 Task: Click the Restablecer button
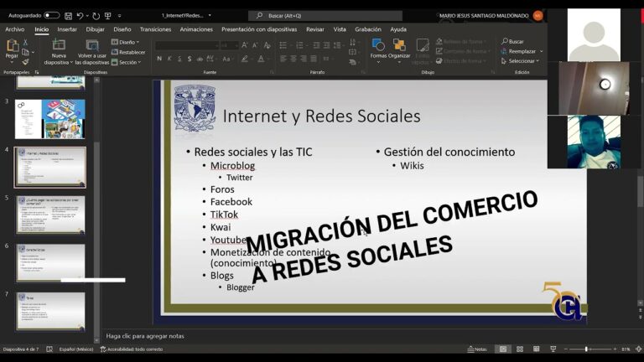click(128, 52)
